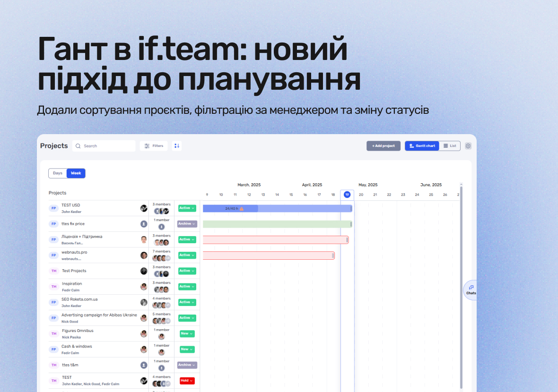Click the TM badge of Figures Omnibus
The height and width of the screenshot is (392, 558).
[54, 334]
